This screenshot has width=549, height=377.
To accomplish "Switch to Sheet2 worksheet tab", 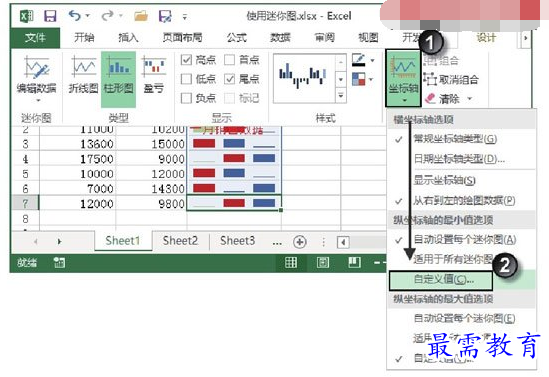I will pos(180,241).
